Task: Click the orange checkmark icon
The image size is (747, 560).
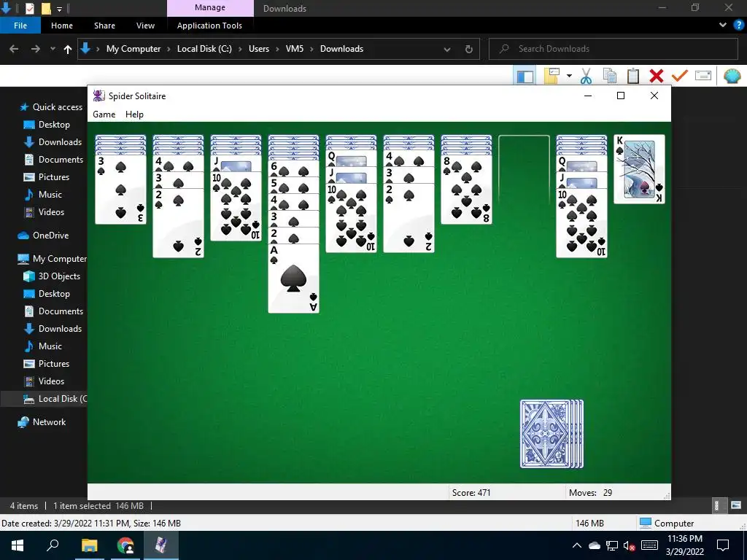Action: [680, 76]
